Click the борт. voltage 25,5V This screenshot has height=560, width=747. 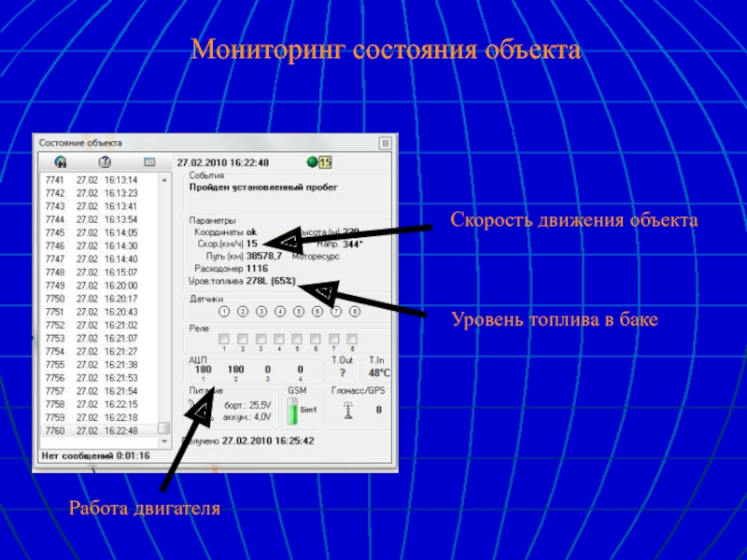pos(260,405)
